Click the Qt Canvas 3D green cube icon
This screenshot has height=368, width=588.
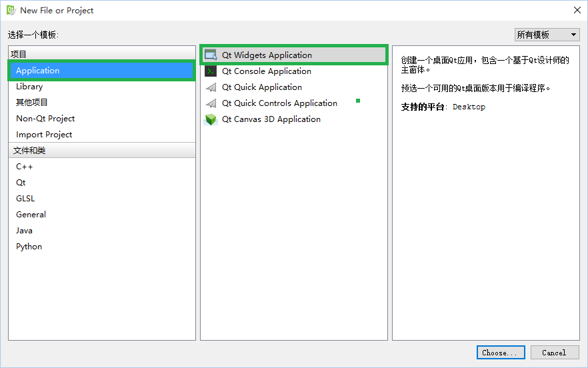pos(211,119)
